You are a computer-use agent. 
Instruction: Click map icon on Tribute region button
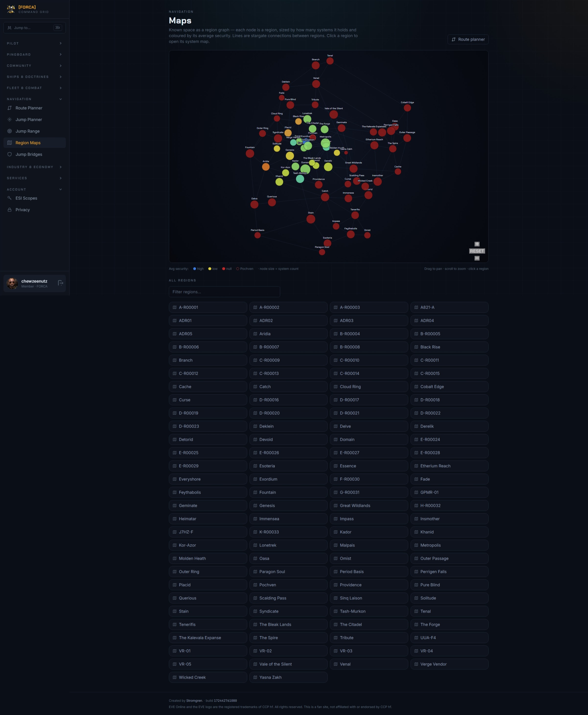pyautogui.click(x=336, y=638)
